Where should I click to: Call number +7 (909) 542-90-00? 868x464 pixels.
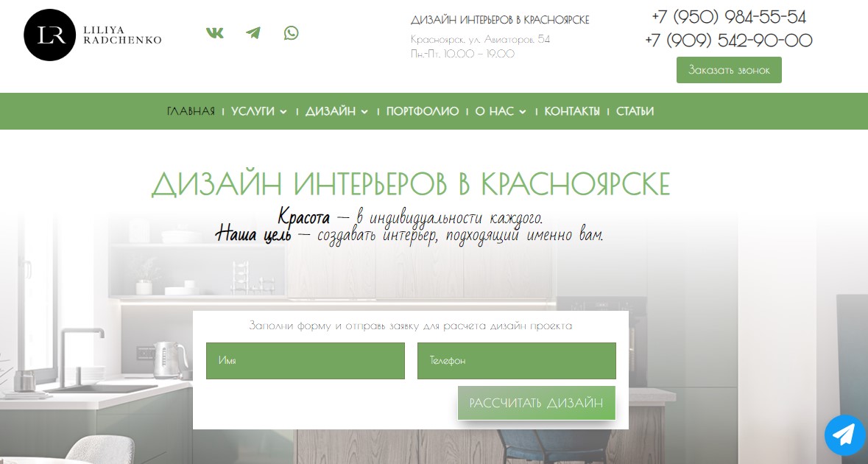point(727,41)
